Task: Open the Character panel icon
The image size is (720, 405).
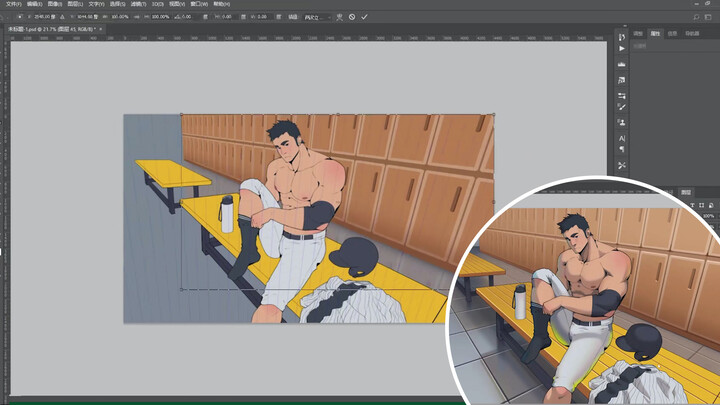Action: pyautogui.click(x=622, y=138)
